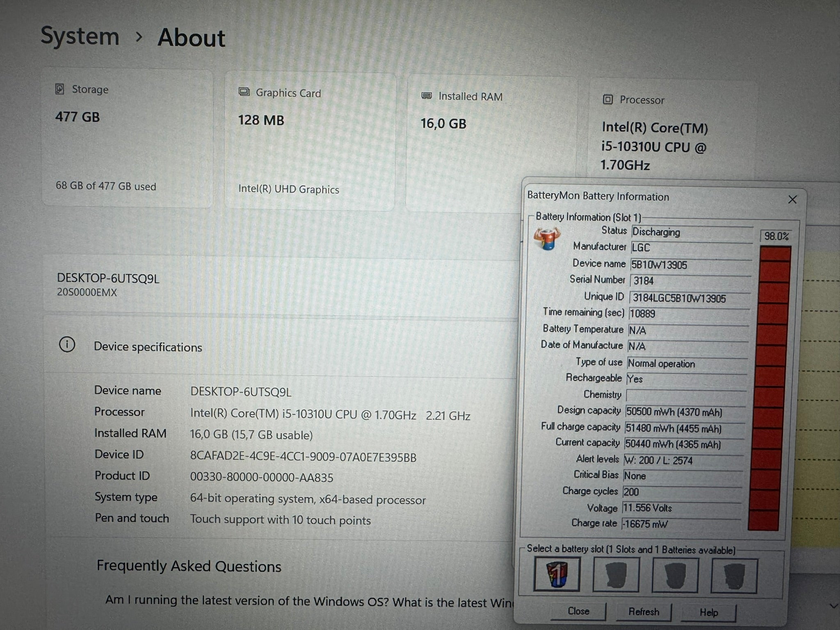Select the About breadcrumb item
The height and width of the screenshot is (630, 840).
[191, 37]
